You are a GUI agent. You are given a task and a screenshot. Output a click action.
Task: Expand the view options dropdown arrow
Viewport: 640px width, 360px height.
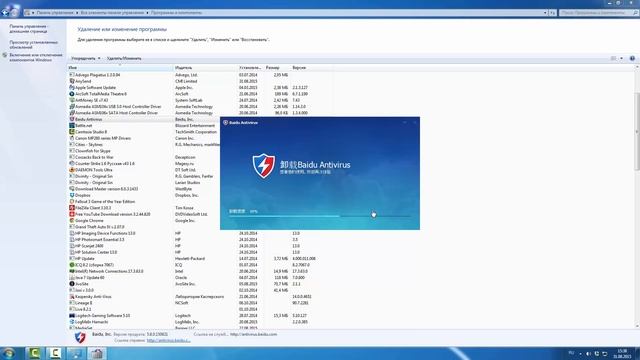tap(622, 58)
